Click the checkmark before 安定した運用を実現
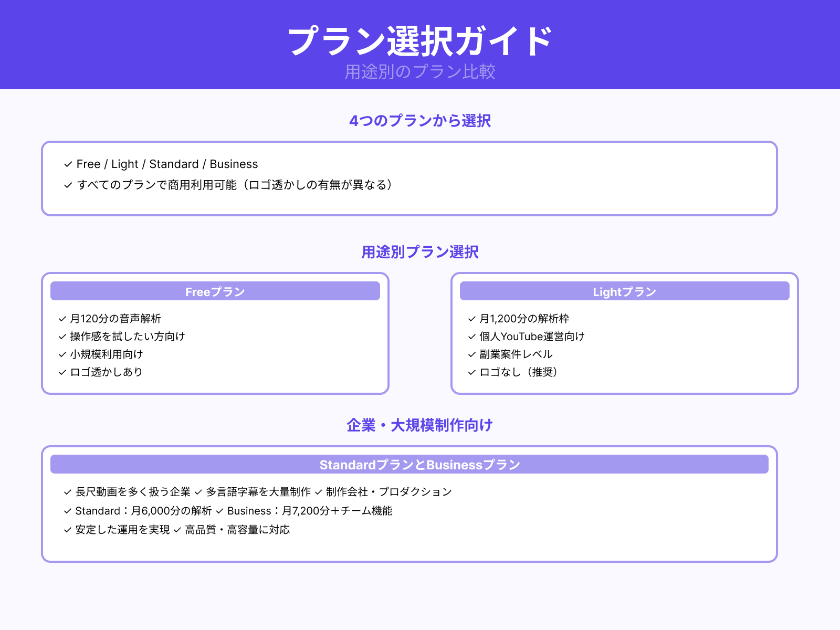 point(67,530)
